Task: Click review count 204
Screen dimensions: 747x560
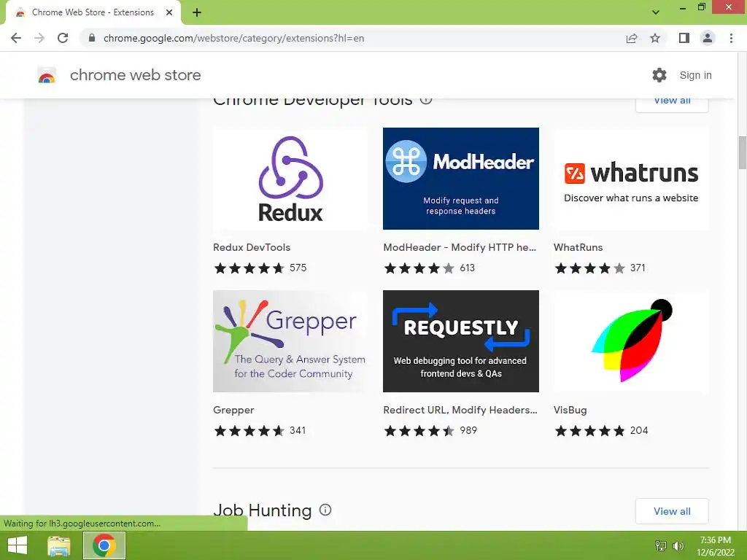Action: [639, 430]
